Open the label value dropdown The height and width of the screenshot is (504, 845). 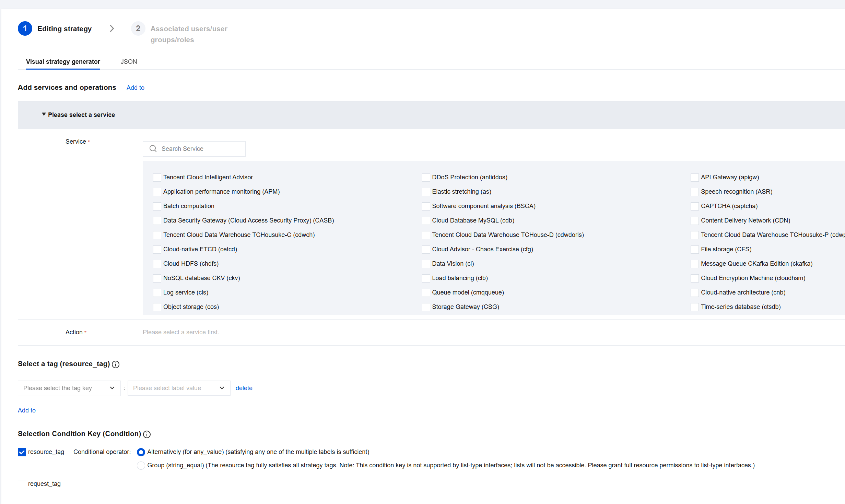[179, 388]
